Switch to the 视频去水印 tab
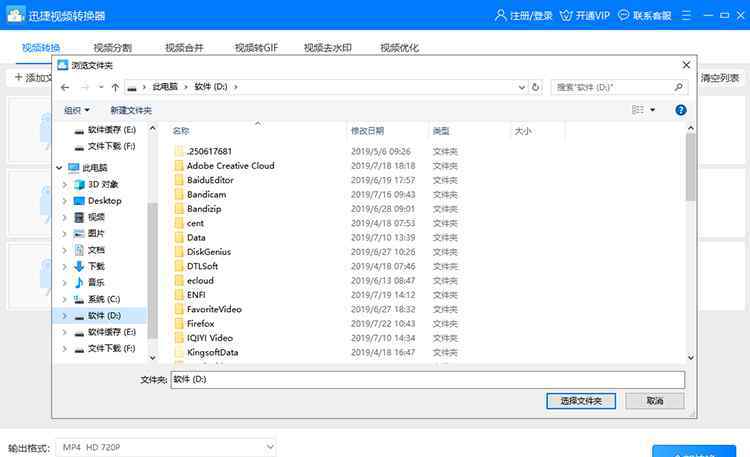This screenshot has width=750, height=457. pyautogui.click(x=328, y=47)
